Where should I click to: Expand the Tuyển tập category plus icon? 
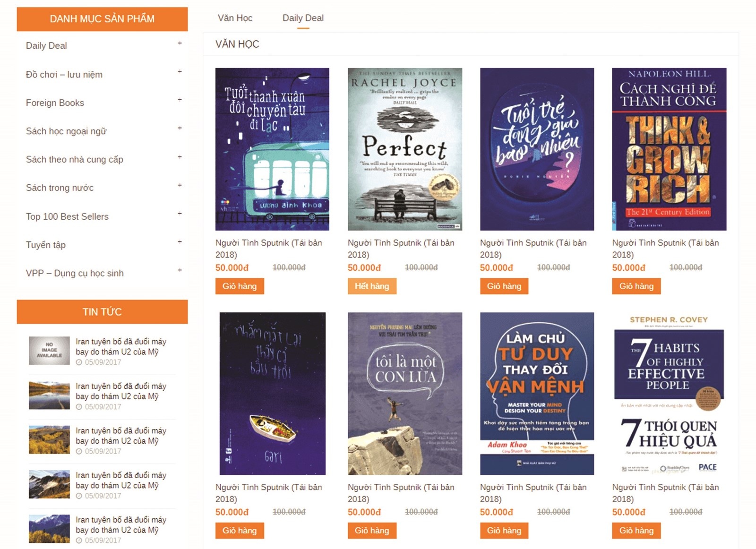[180, 242]
